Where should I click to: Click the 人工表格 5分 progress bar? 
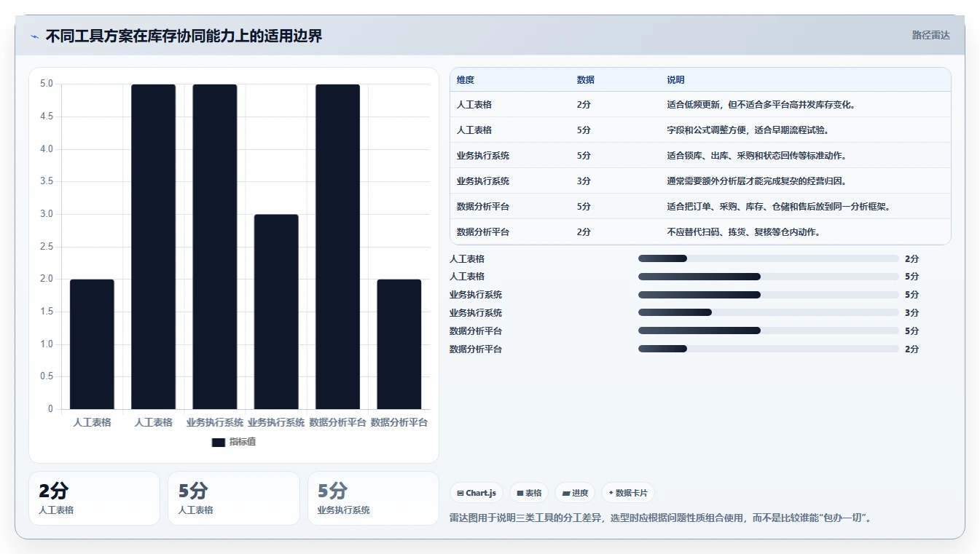(x=769, y=277)
